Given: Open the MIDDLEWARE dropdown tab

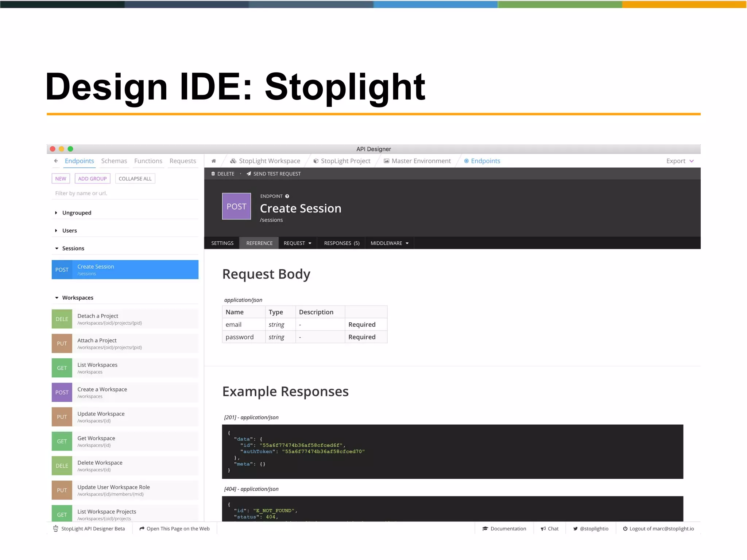Looking at the screenshot, I should (x=390, y=243).
